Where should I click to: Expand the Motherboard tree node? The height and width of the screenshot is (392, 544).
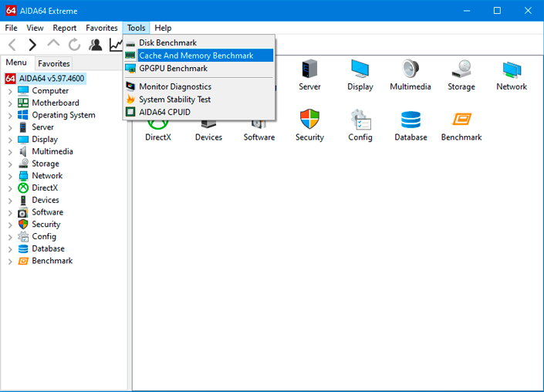tap(10, 103)
